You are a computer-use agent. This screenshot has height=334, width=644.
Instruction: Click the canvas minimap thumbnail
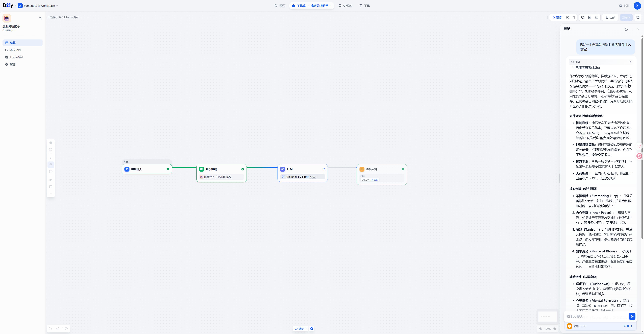(548, 317)
